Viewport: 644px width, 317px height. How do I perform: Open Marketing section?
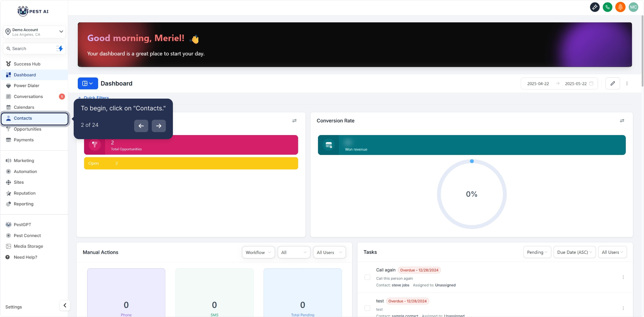coord(34,161)
